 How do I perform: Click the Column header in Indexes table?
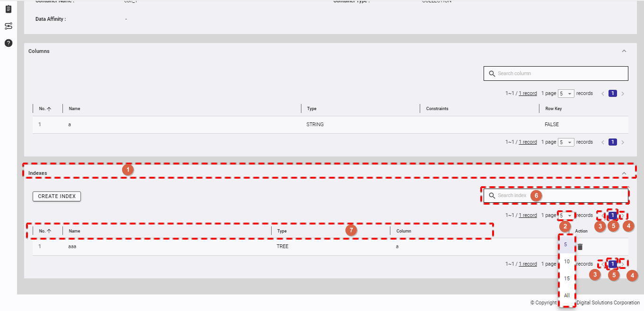click(x=404, y=231)
